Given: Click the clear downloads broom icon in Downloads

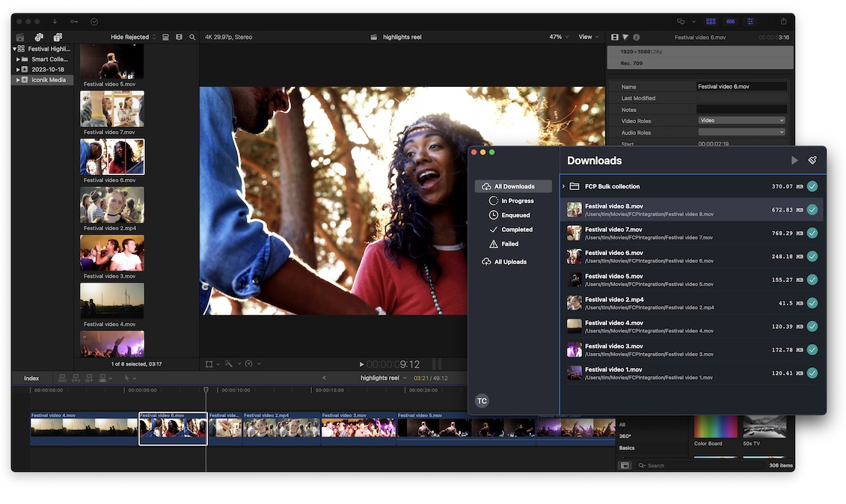Looking at the screenshot, I should 812,160.
